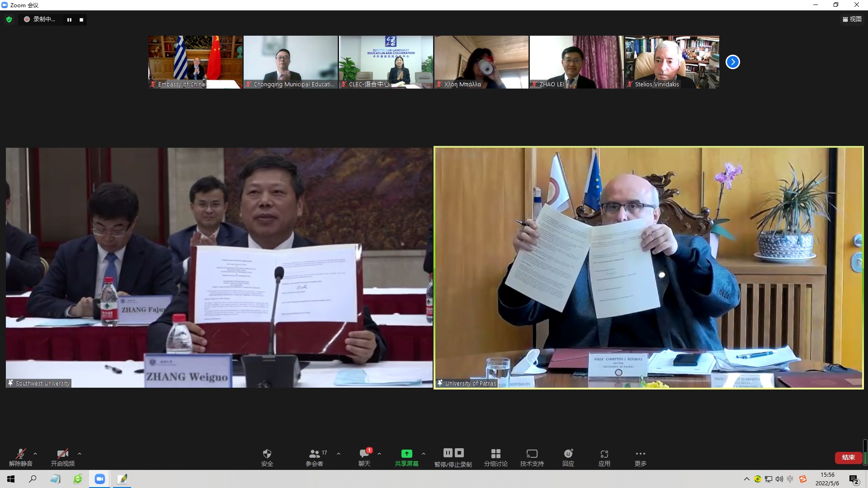Stop recording from top-left indicator
868x488 pixels.
click(81, 19)
